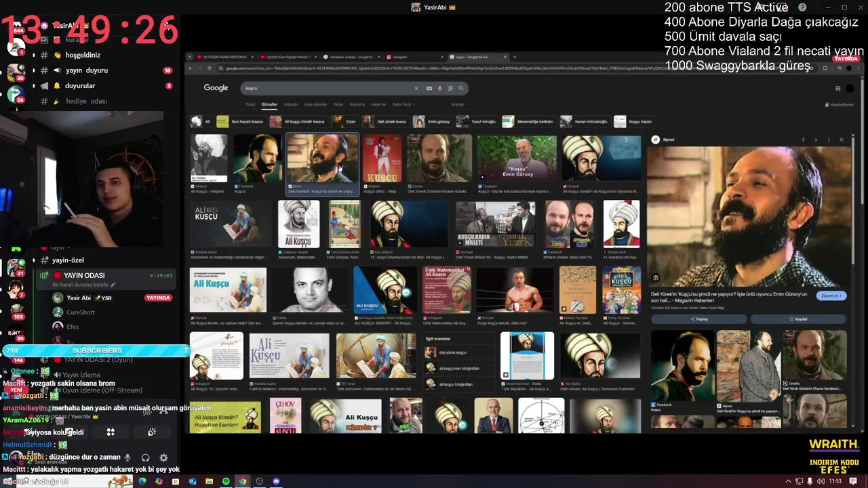
Task: Go to previous image in preview panel
Action: pos(803,140)
